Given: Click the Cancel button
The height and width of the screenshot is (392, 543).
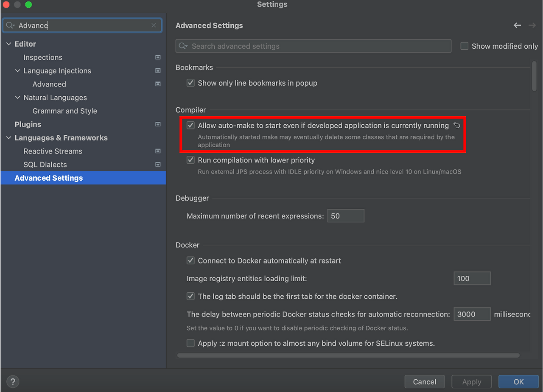Looking at the screenshot, I should tap(425, 381).
